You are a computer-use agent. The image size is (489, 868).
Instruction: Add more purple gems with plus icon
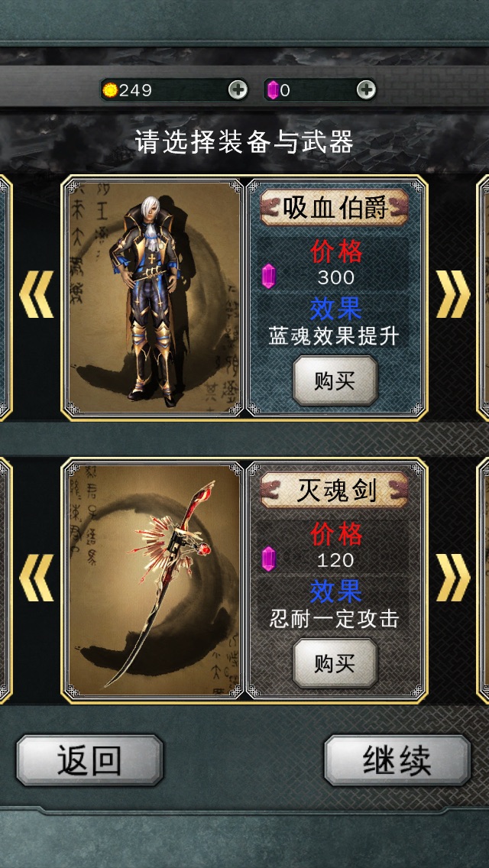pos(366,89)
